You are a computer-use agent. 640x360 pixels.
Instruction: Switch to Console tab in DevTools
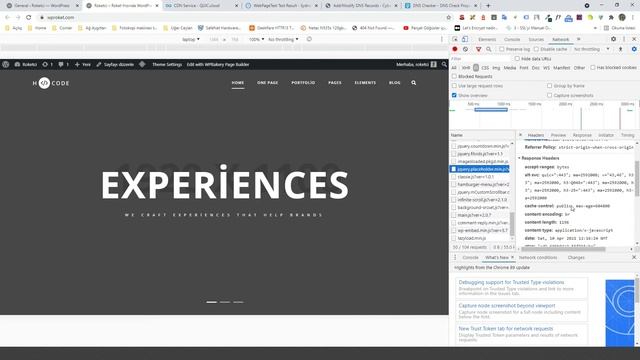tap(512, 40)
